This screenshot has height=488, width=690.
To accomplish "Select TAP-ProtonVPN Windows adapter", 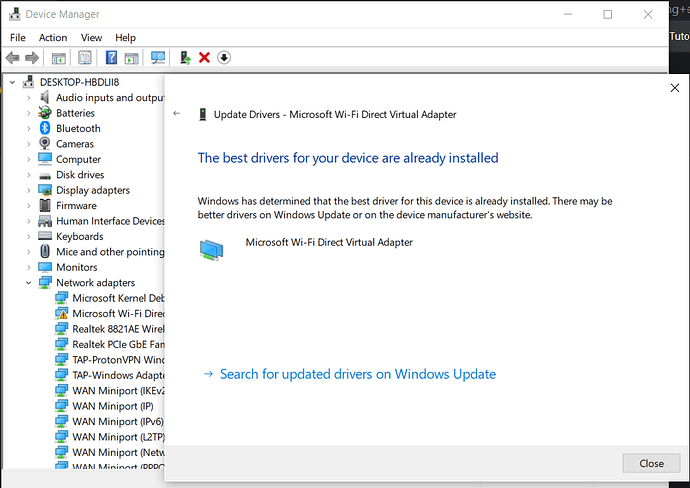I will coord(118,360).
